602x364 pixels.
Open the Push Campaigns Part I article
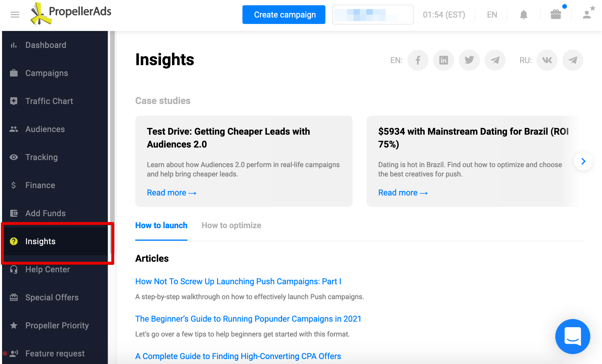238,281
